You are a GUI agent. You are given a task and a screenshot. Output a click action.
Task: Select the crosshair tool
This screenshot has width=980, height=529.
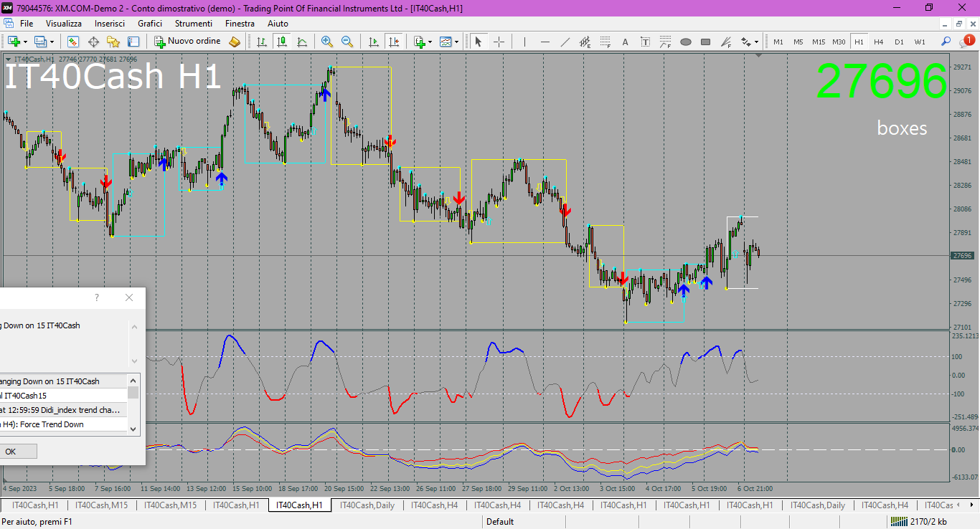(499, 42)
